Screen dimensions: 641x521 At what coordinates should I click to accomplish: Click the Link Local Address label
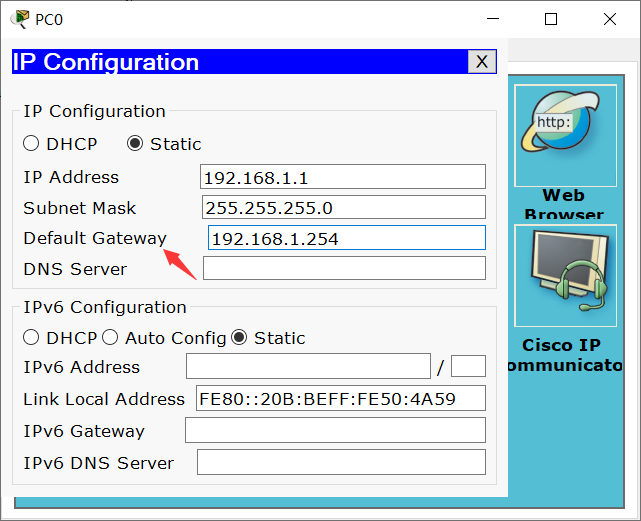pyautogui.click(x=104, y=399)
